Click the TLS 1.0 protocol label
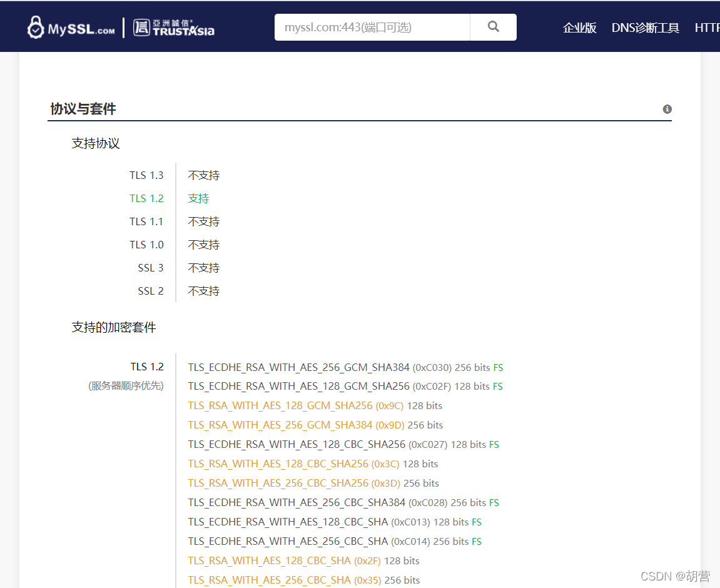 146,245
